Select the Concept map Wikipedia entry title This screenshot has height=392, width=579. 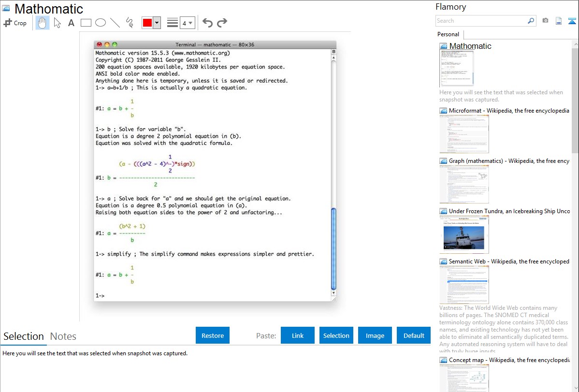point(509,360)
